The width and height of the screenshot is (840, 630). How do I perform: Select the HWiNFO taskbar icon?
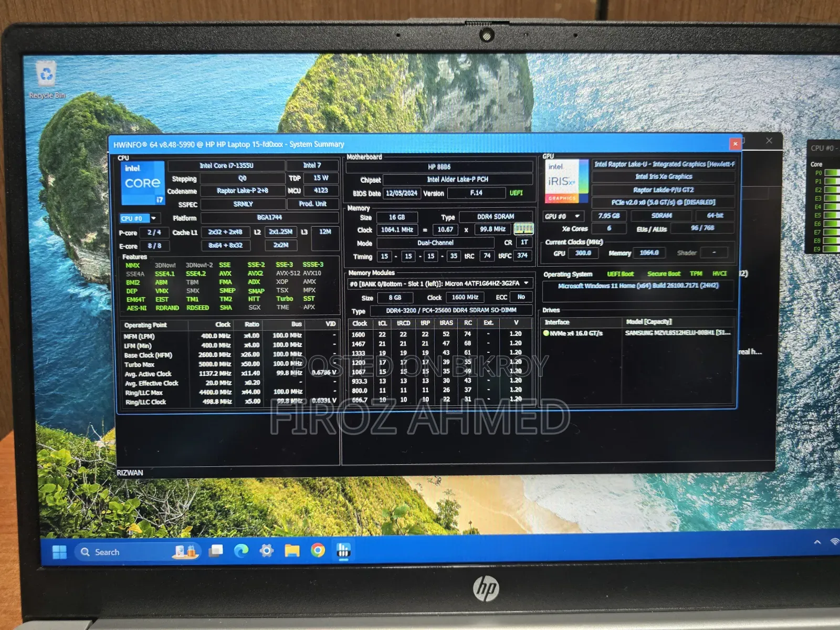pos(343,550)
